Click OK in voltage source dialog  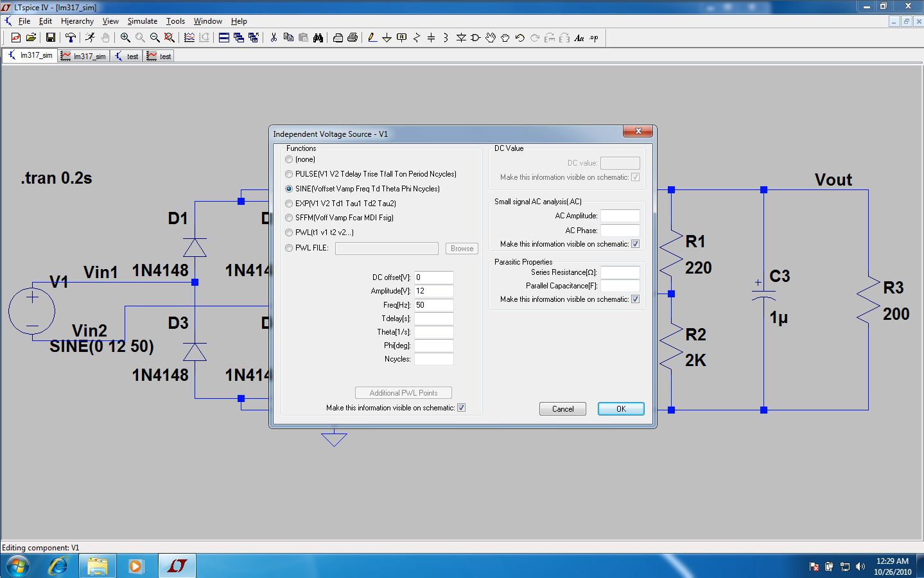[x=621, y=409]
